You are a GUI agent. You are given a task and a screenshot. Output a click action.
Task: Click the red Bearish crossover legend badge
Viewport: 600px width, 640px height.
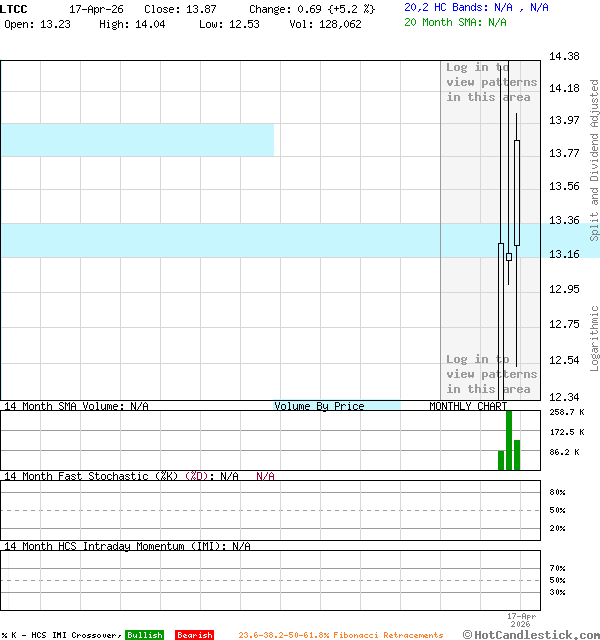tap(194, 635)
